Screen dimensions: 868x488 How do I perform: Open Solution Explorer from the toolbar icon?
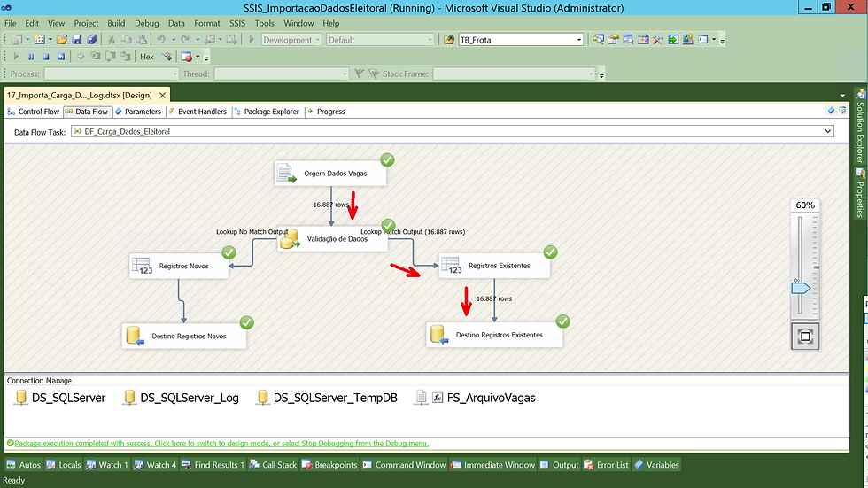coord(599,40)
